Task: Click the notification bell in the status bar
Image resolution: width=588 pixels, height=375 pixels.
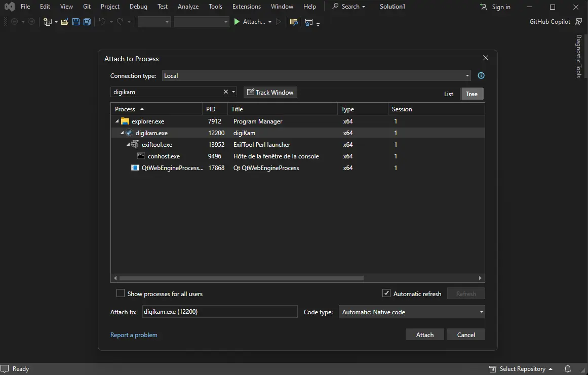Action: tap(567, 368)
